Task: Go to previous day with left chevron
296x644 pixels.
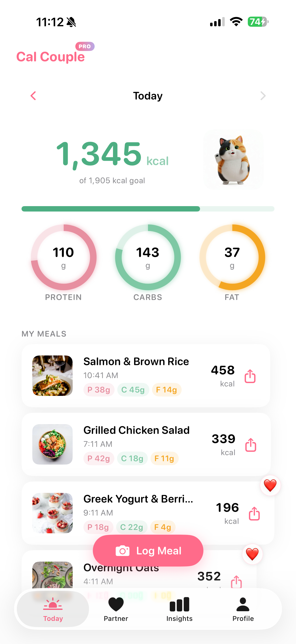Action: (x=33, y=96)
